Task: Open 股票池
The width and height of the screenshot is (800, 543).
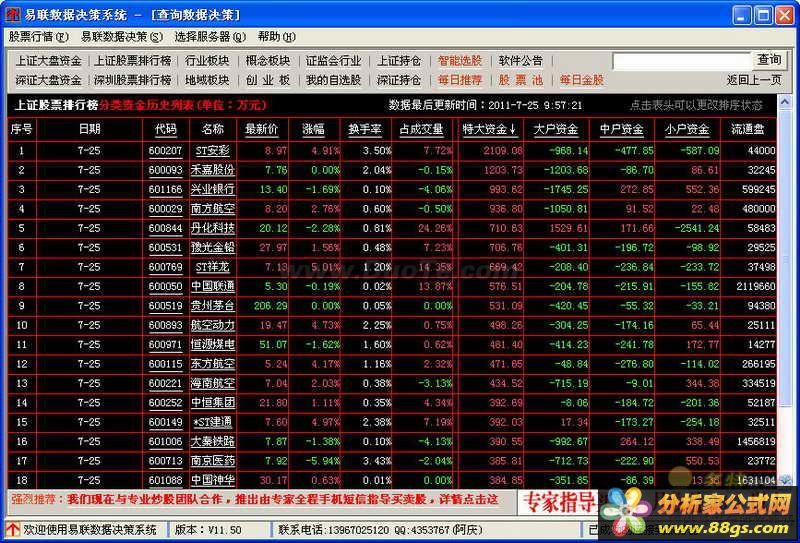Action: 520,80
